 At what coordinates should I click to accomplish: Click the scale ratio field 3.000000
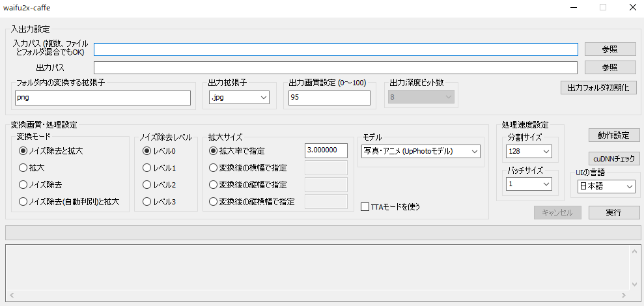[326, 150]
